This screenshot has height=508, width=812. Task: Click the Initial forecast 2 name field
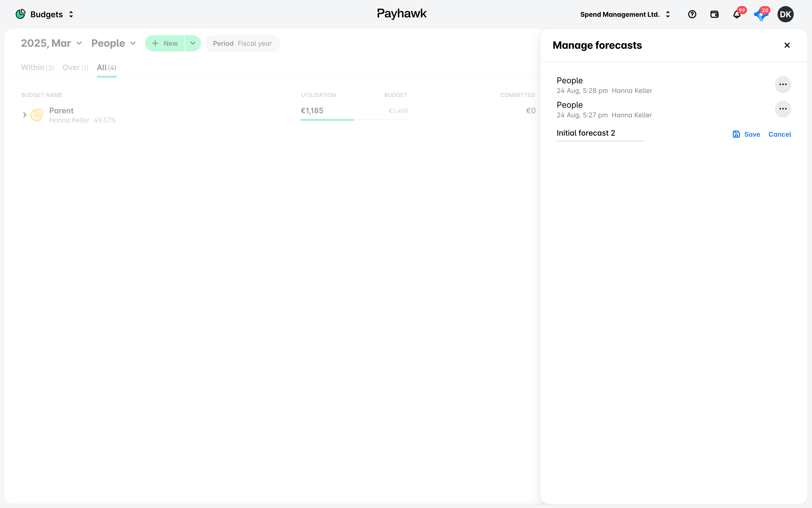(x=600, y=133)
